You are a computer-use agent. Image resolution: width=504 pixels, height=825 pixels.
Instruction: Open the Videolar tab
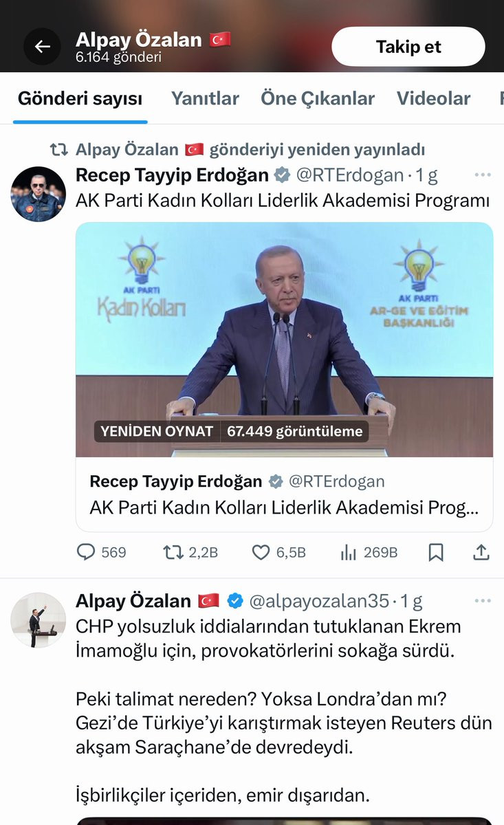(434, 98)
